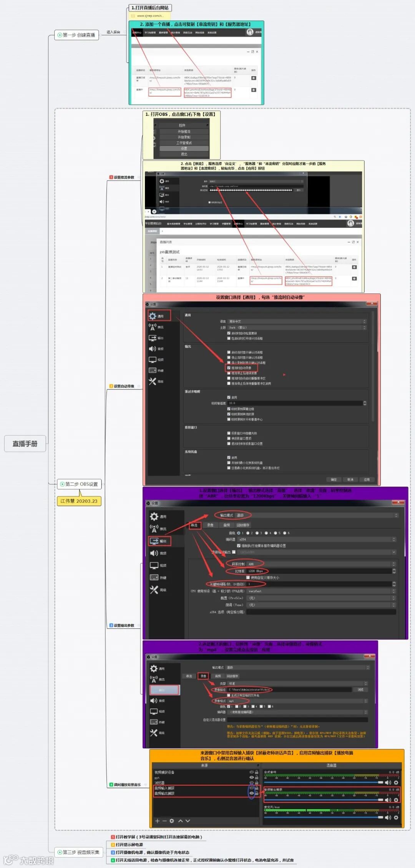Open 通用 gear icon in General settings window
Image resolution: width=415 pixels, height=868 pixels.
[x=153, y=316]
